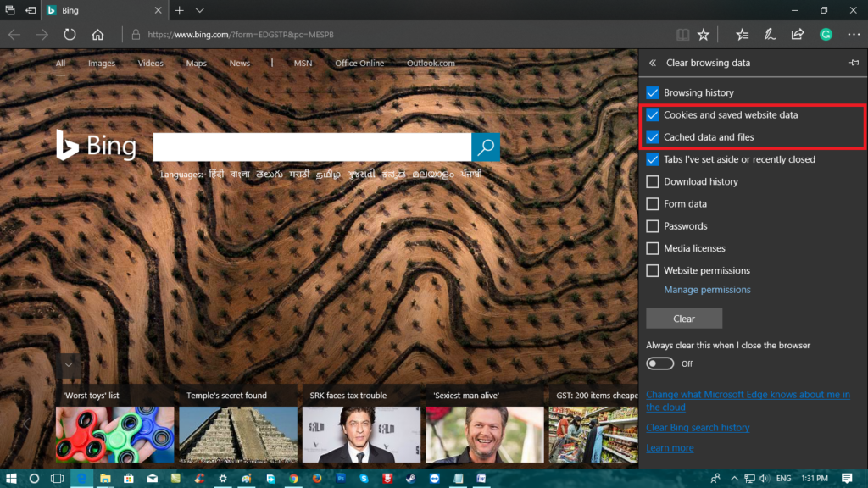Refresh the Bing page
Viewport: 868px width, 488px height.
click(x=70, y=34)
